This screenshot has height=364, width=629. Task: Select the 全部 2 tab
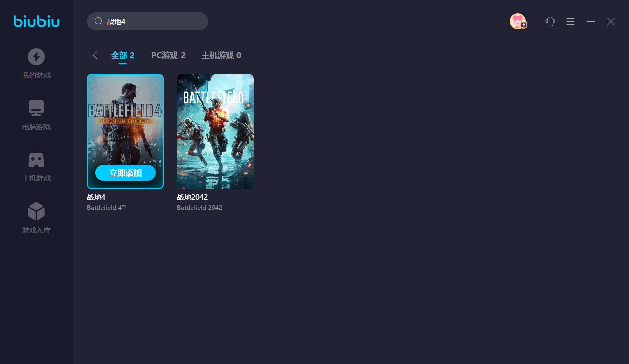(123, 55)
